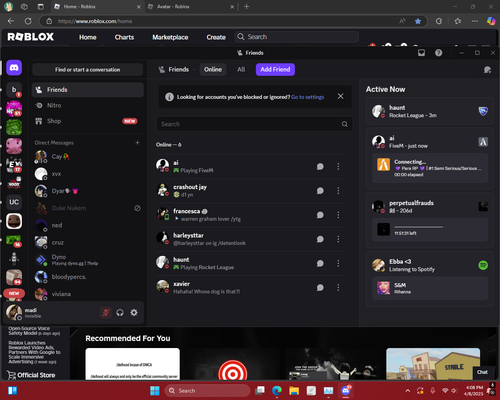Open more options for crashout jay

(338, 191)
